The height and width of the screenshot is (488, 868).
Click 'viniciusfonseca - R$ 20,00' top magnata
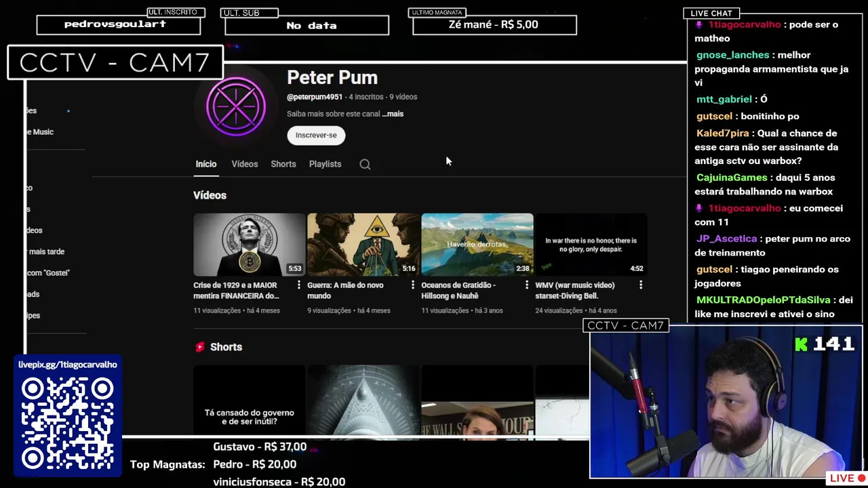(279, 482)
